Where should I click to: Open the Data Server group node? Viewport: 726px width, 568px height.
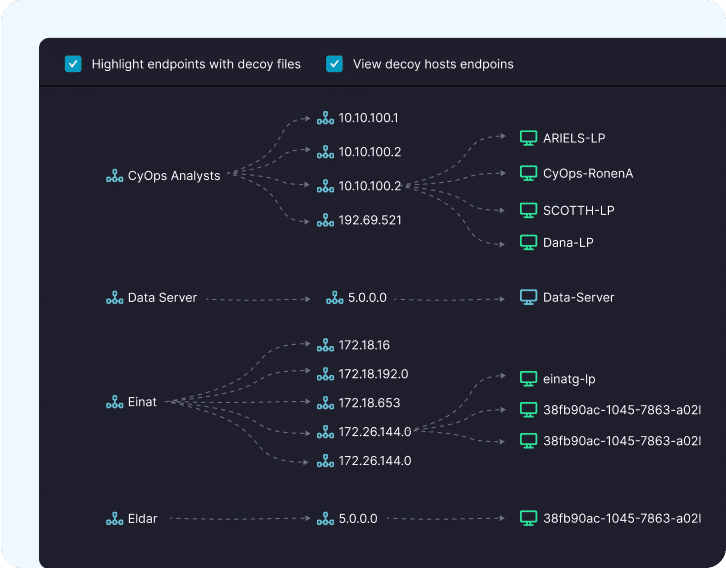(162, 298)
